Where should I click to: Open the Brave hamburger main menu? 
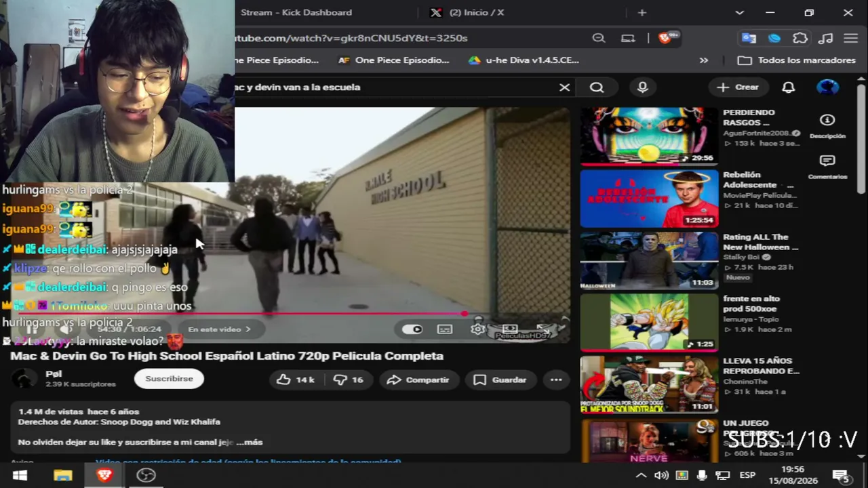pyautogui.click(x=850, y=38)
